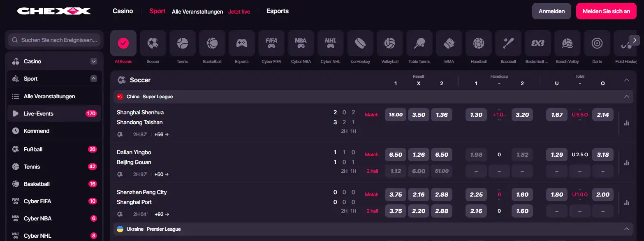Screen dimensions: 644x241
Task: Open the Casino top navigation tab
Action: tap(123, 11)
